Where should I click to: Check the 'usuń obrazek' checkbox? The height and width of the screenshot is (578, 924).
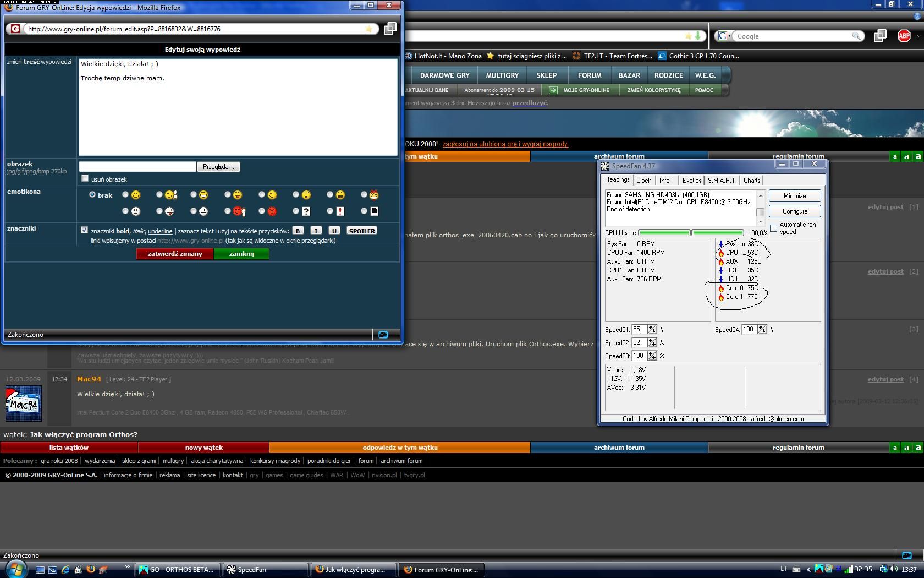85,178
